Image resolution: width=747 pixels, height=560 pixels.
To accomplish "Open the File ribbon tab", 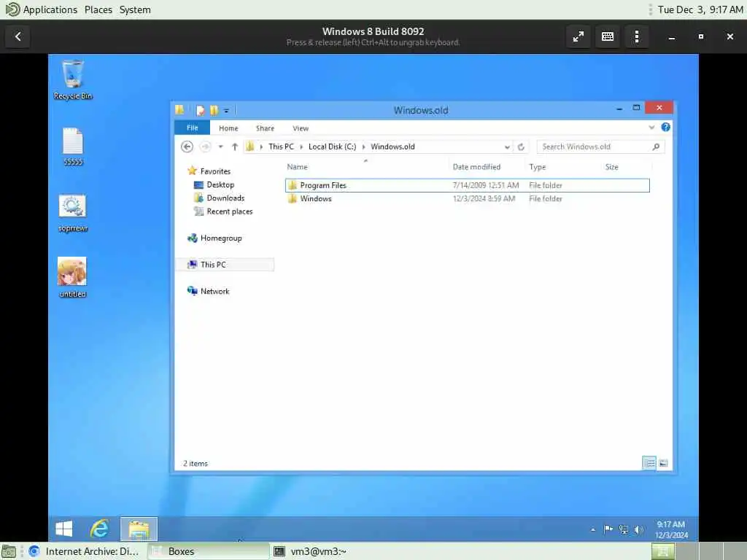I will (193, 128).
